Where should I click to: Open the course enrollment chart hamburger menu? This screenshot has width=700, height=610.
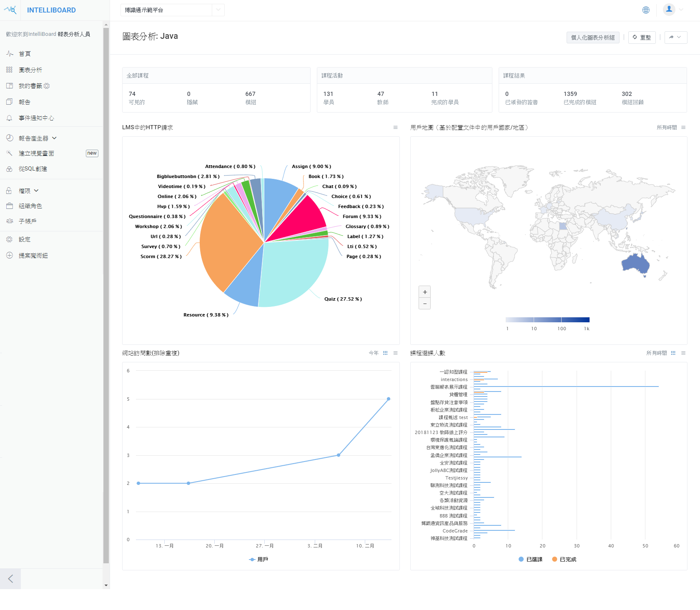pyautogui.click(x=683, y=353)
